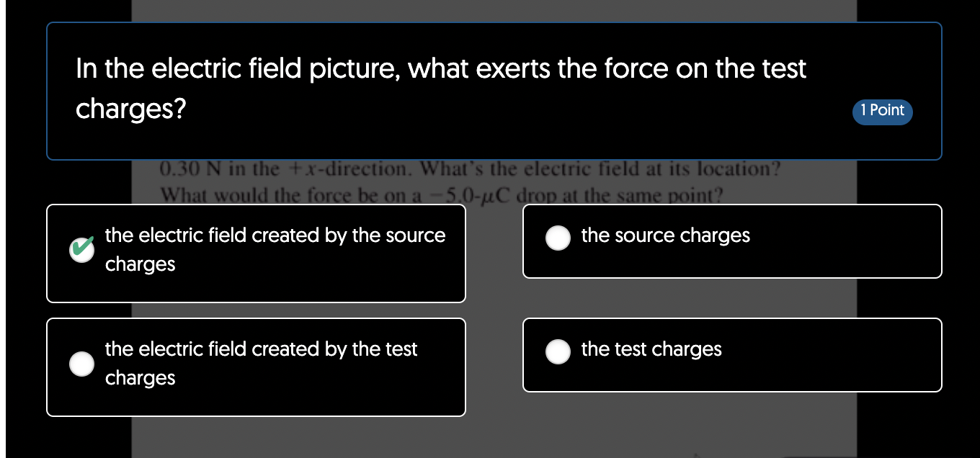Select the "electric field created by the test charges" radio
Image resolution: width=980 pixels, height=458 pixels.
[x=81, y=364]
